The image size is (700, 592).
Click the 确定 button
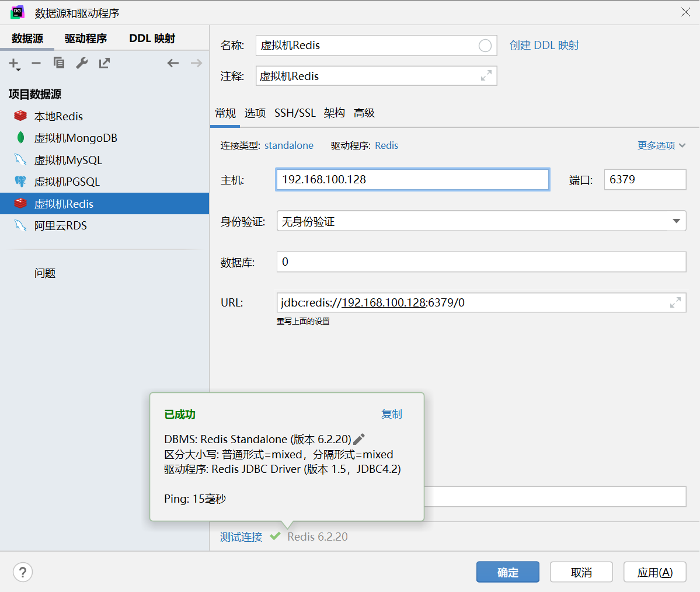pyautogui.click(x=507, y=572)
